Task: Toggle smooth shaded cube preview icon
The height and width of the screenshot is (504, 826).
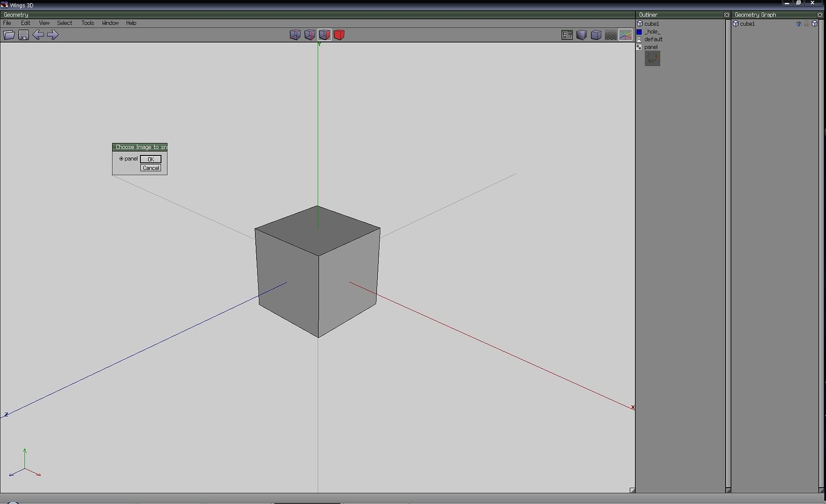Action: (x=581, y=35)
